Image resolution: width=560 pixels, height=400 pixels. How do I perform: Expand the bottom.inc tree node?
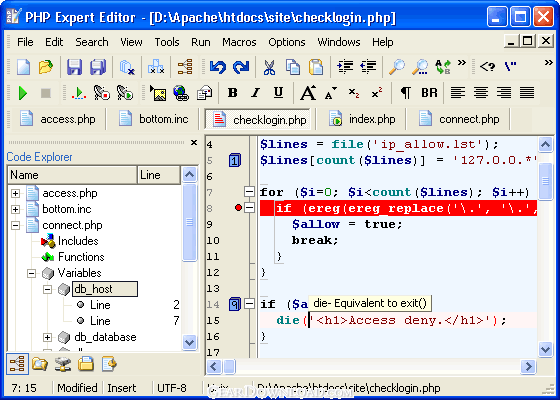click(x=15, y=209)
